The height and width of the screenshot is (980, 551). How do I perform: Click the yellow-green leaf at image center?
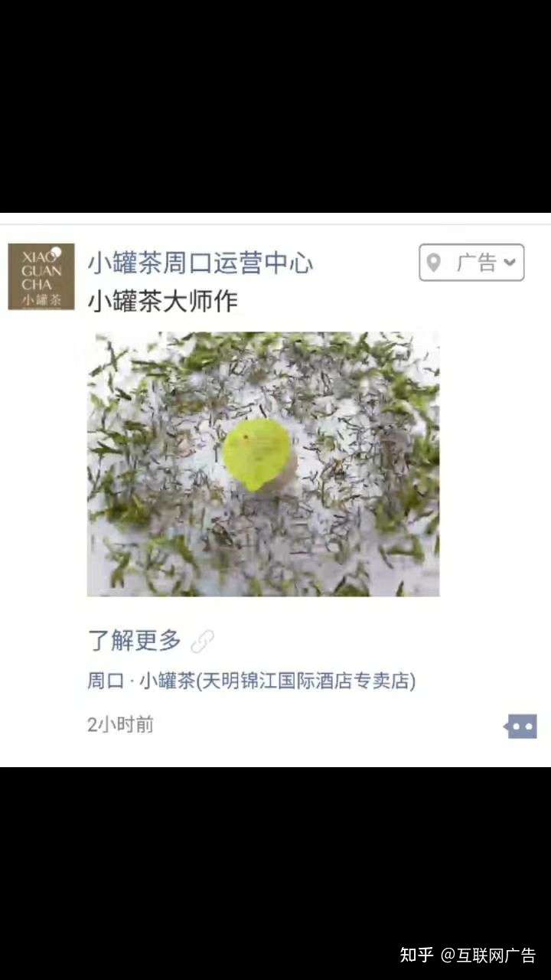coord(257,453)
